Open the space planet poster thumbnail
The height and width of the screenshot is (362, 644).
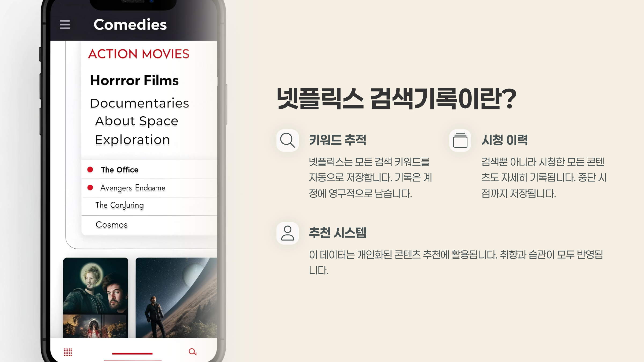point(176,298)
